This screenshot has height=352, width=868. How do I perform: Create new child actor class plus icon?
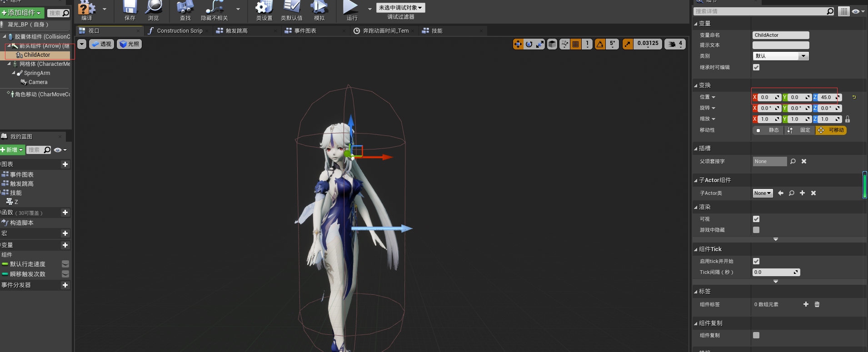tap(803, 193)
